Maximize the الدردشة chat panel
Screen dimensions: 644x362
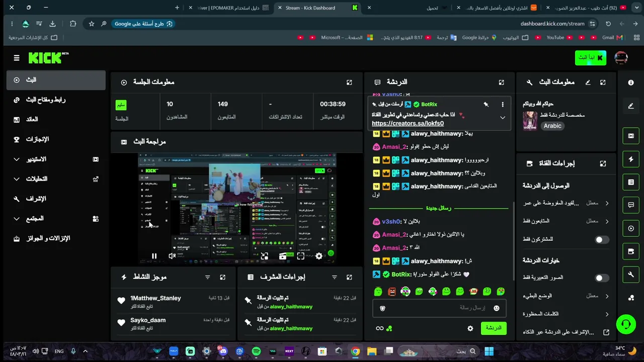point(501,82)
